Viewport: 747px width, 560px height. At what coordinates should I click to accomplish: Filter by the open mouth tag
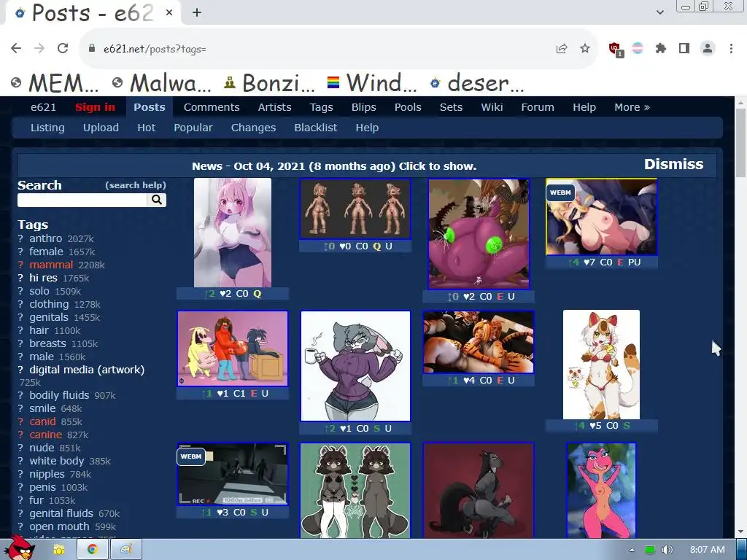point(59,526)
